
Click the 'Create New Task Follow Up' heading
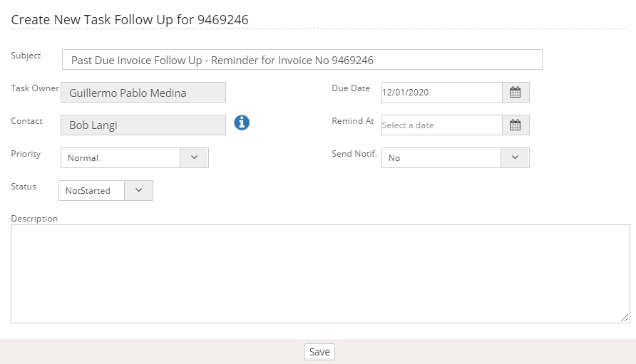pos(130,19)
